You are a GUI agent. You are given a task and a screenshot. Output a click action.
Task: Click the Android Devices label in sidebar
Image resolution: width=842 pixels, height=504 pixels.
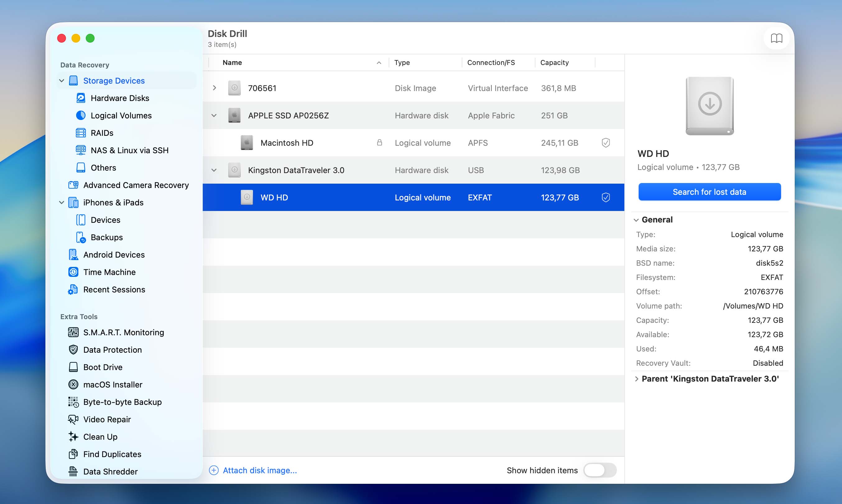(113, 254)
